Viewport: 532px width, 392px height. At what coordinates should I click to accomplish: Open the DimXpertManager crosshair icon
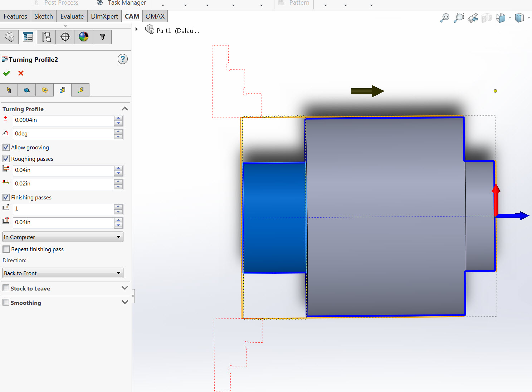tap(65, 37)
